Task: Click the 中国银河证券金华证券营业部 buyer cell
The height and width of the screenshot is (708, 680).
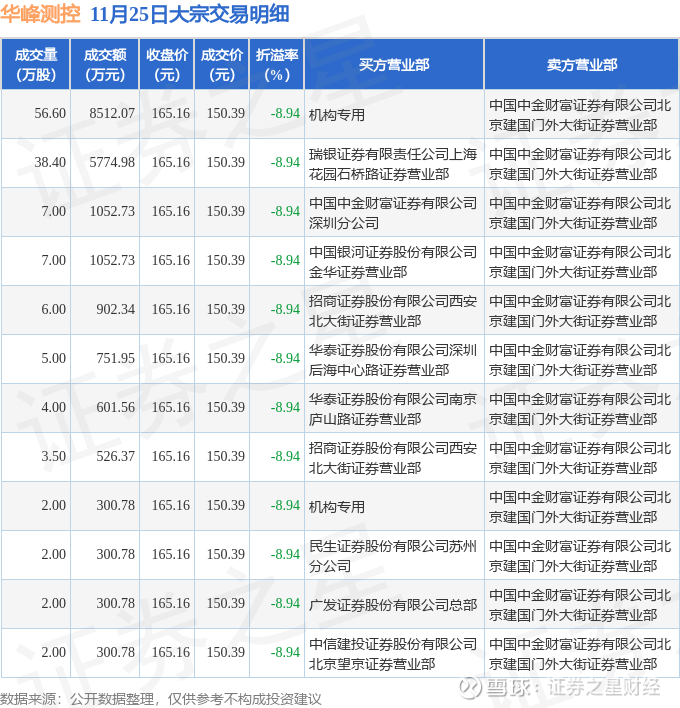Action: click(393, 262)
